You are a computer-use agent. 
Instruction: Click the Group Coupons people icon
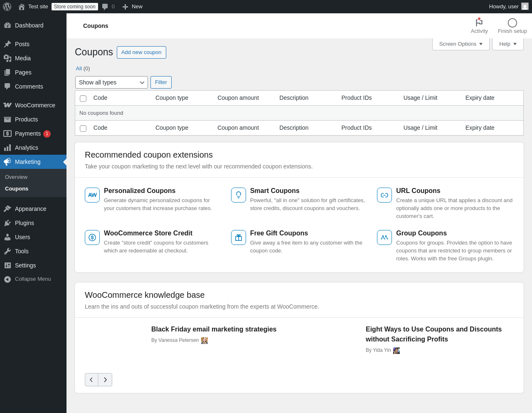point(384,237)
